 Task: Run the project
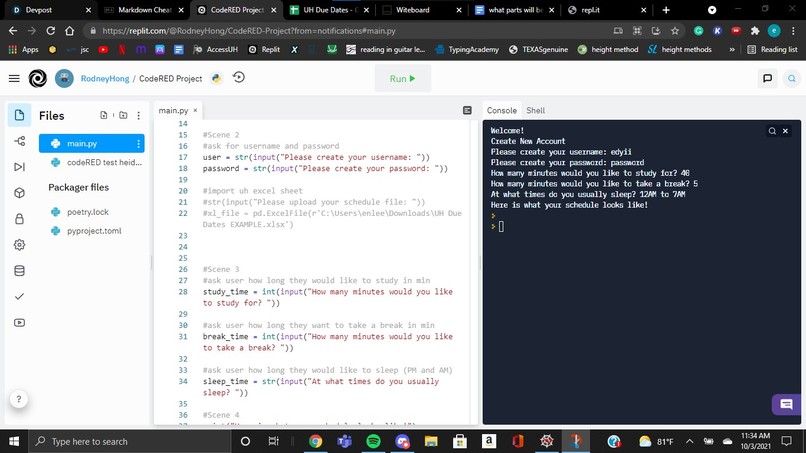pyautogui.click(x=402, y=78)
